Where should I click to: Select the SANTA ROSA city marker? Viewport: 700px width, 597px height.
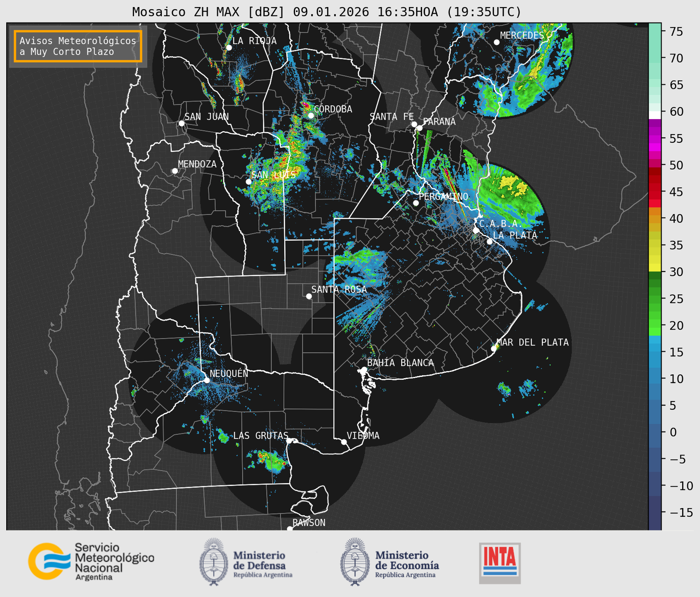(x=309, y=296)
